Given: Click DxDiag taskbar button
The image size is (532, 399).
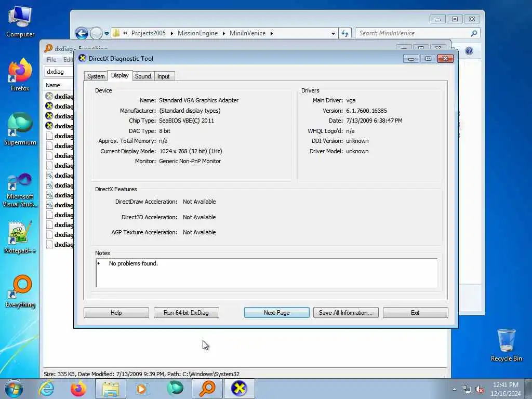Looking at the screenshot, I should 239,389.
